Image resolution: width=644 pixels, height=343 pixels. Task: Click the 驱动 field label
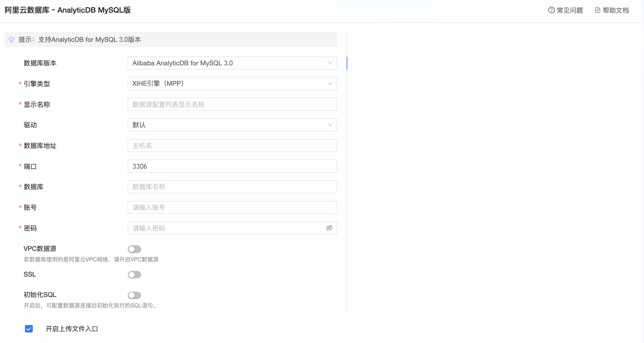(x=30, y=125)
